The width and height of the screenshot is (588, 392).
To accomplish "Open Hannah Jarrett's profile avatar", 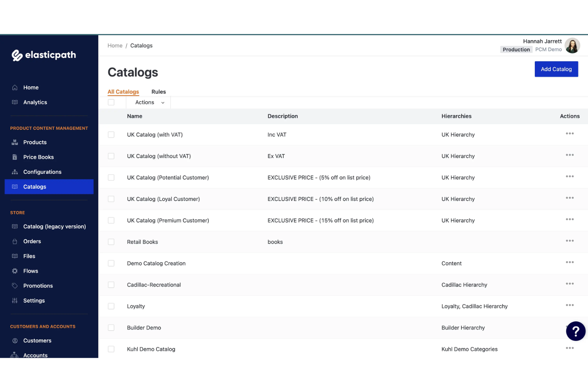I will point(573,45).
